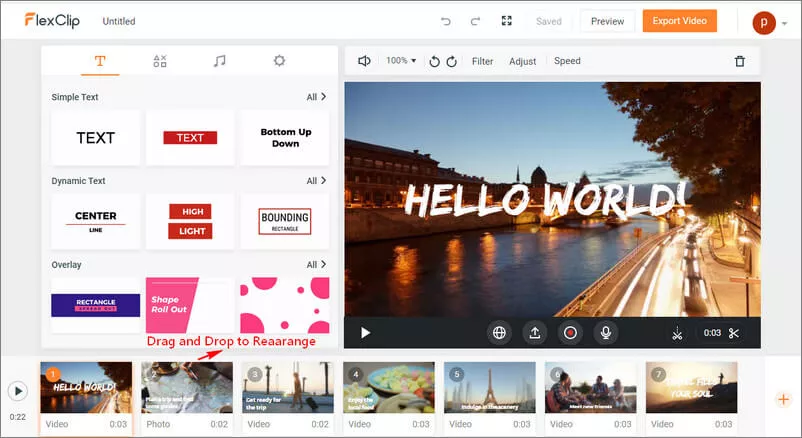Click the undo arrow in header

[x=445, y=21]
